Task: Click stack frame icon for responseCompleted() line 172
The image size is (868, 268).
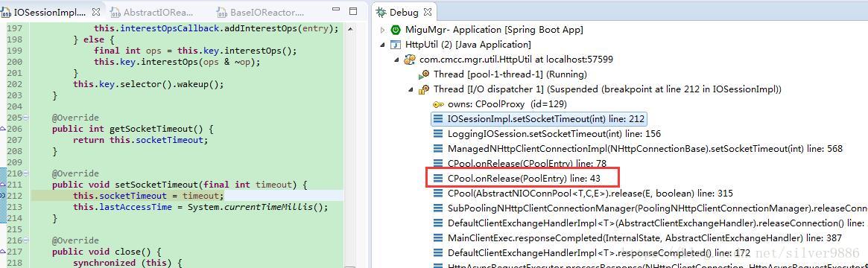Action: (x=438, y=253)
